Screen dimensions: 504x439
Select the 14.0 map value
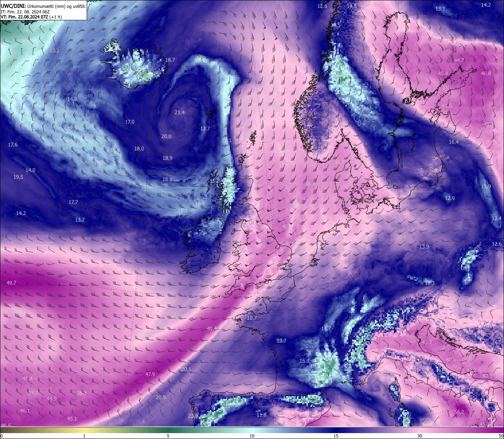(30, 170)
